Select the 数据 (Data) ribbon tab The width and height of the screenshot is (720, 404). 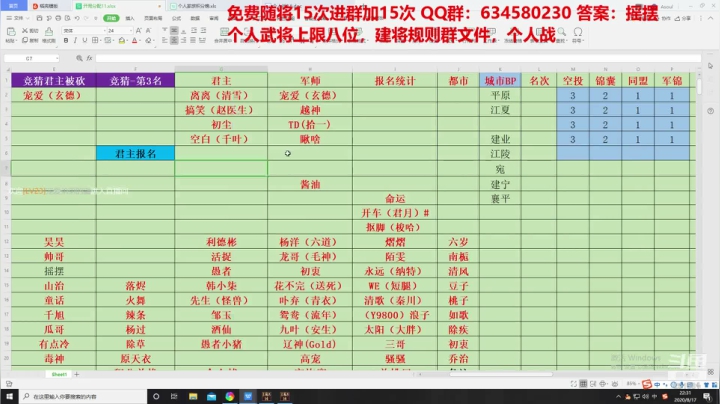[195, 18]
